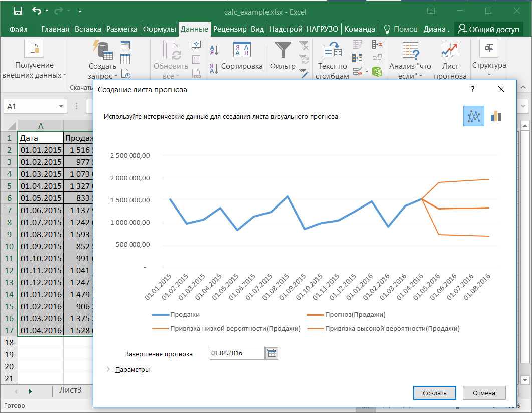
Task: Open the Файл tab
Action: (19, 29)
